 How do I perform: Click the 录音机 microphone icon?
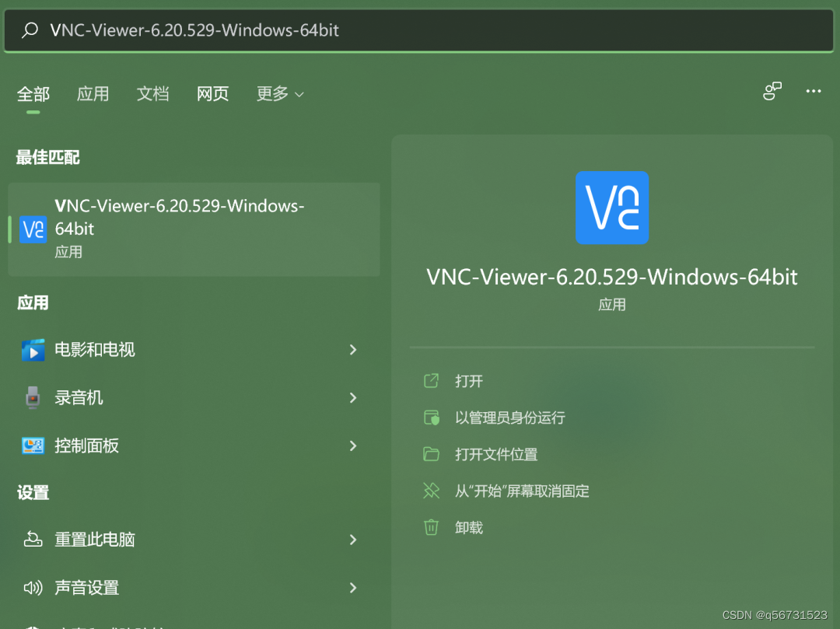(33, 398)
